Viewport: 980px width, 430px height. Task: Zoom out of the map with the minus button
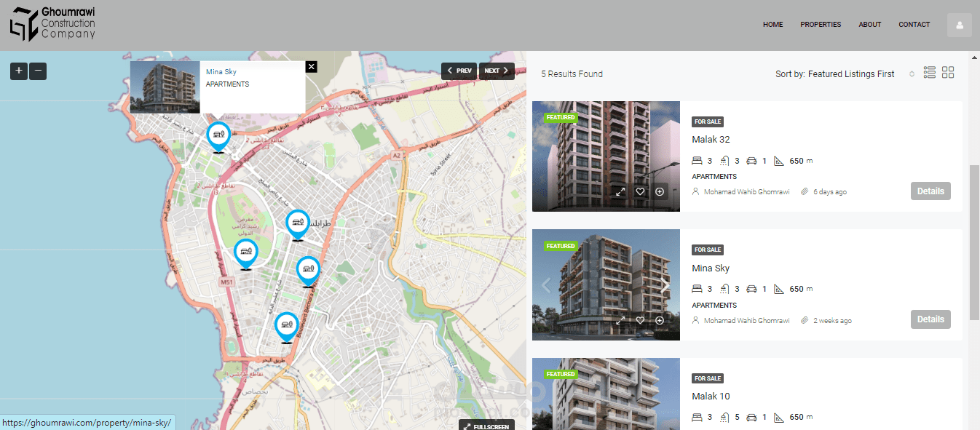pyautogui.click(x=38, y=71)
